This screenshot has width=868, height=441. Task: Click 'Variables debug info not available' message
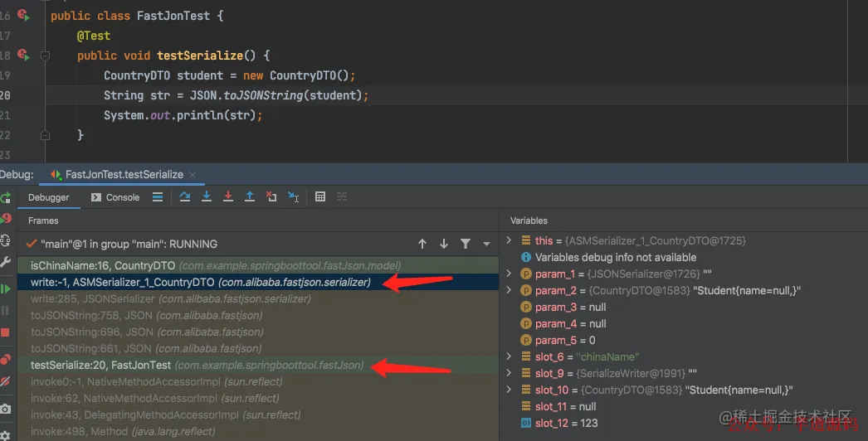tap(616, 257)
